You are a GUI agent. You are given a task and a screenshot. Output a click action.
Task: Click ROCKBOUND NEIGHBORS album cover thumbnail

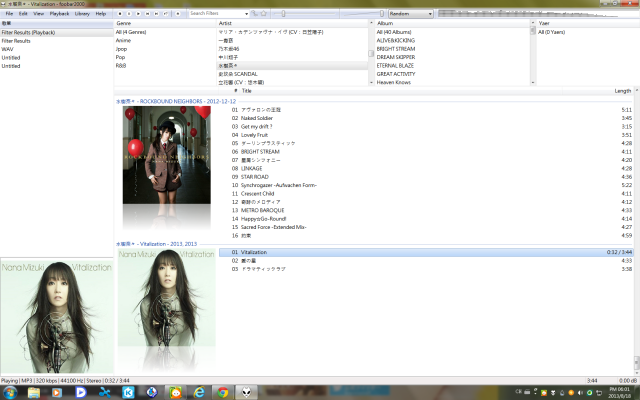167,155
